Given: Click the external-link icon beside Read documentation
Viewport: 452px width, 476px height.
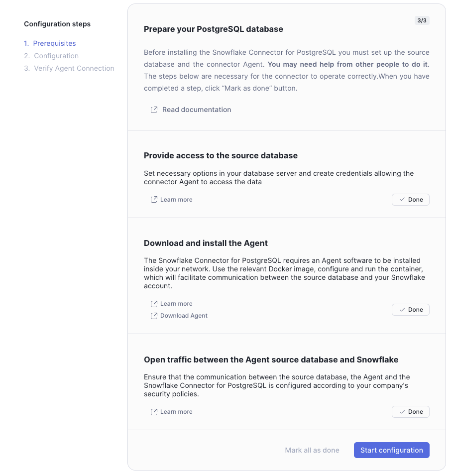Looking at the screenshot, I should pos(154,110).
